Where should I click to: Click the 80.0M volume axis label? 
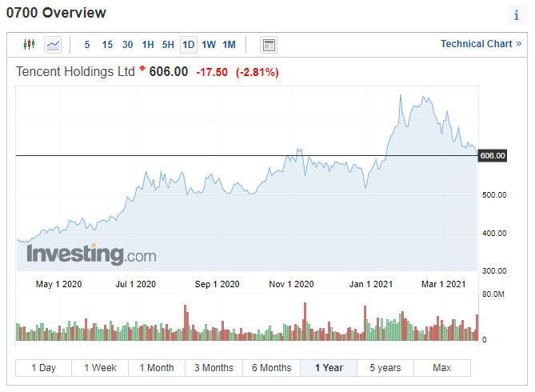pos(493,294)
